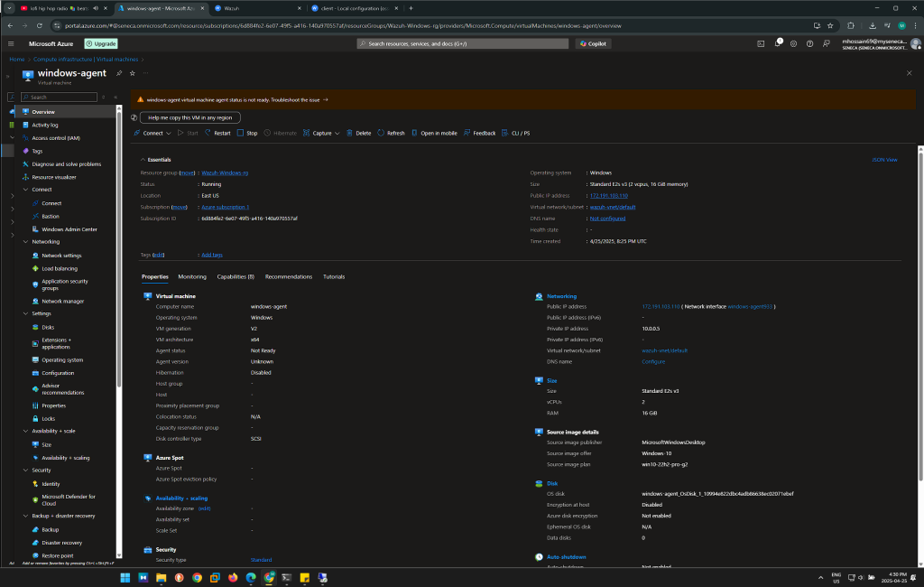
Task: Launch Firefox from the taskbar
Action: click(x=233, y=578)
